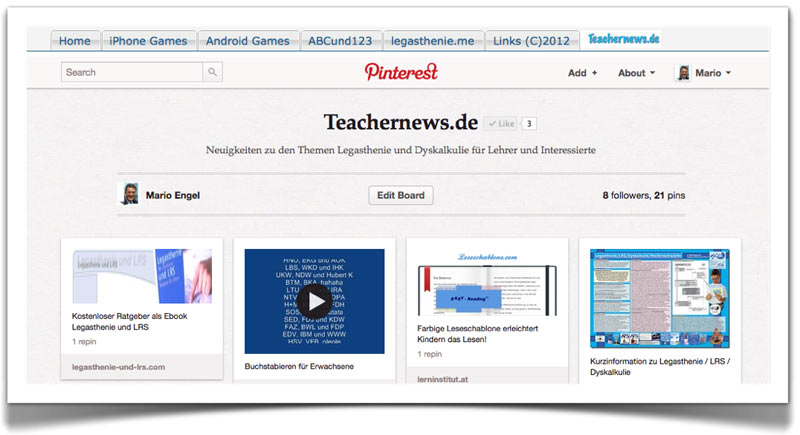The height and width of the screenshot is (435, 800).
Task: Click '1 repin' under the Leseschablone pin
Action: tap(430, 354)
